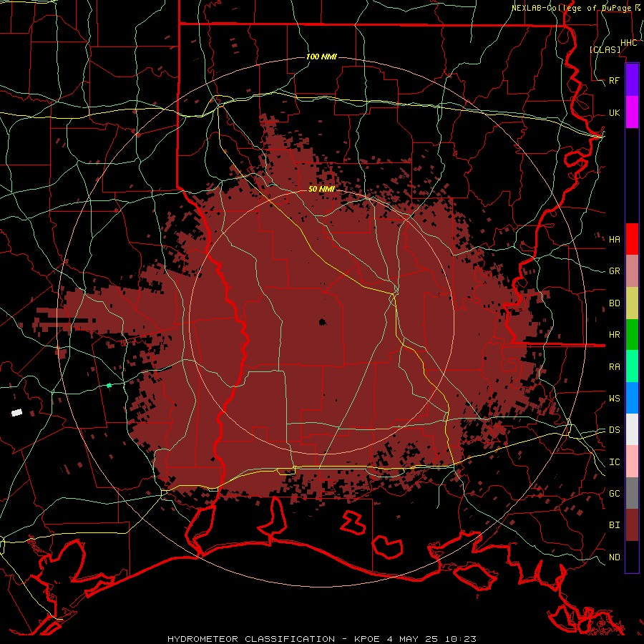
Task: Pick the WS blue legend swatch
Action: coord(632,398)
